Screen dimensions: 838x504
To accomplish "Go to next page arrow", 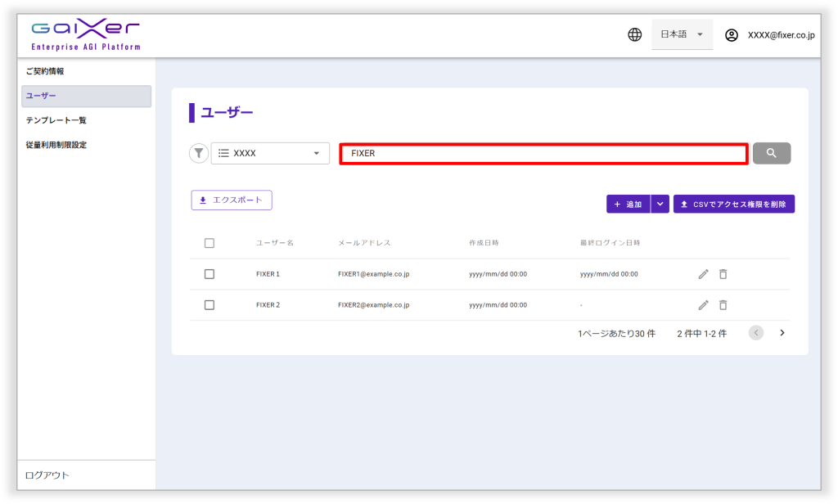I will tap(782, 333).
